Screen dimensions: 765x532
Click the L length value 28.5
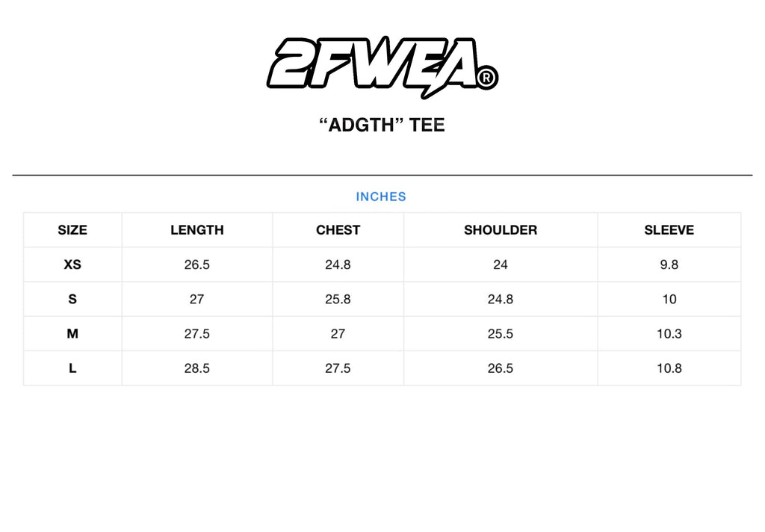pos(197,368)
